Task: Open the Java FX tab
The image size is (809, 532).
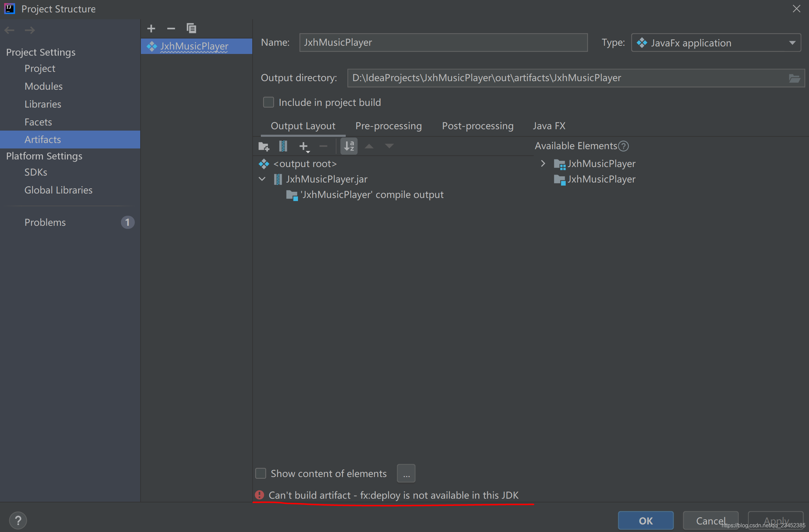Action: pyautogui.click(x=548, y=126)
